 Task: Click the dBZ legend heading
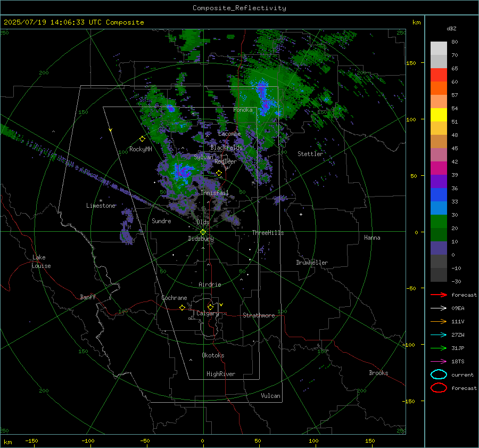pyautogui.click(x=451, y=28)
